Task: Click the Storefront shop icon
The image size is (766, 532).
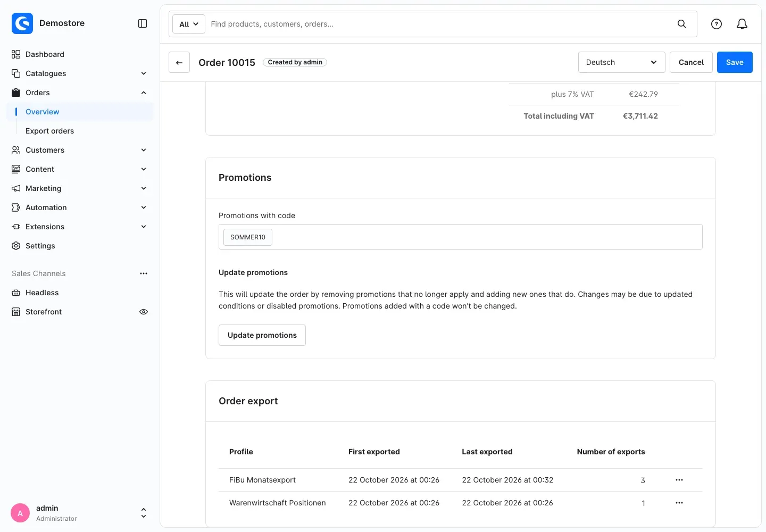Action: (16, 312)
